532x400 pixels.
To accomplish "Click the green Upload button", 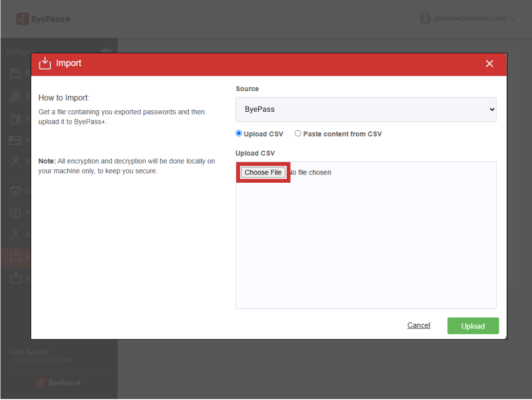I will 473,326.
